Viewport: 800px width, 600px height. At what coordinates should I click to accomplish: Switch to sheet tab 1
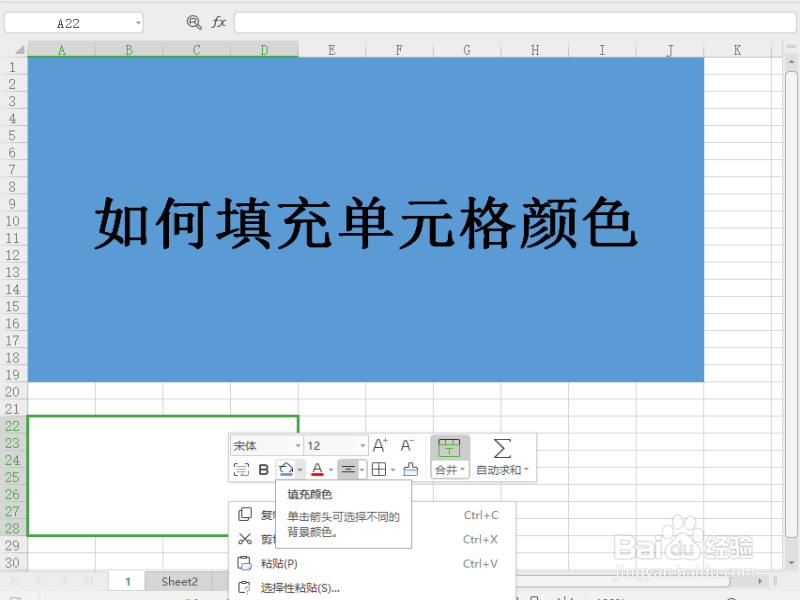[128, 581]
